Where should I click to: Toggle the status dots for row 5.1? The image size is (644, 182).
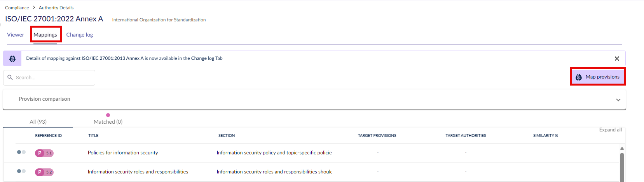pos(21,152)
